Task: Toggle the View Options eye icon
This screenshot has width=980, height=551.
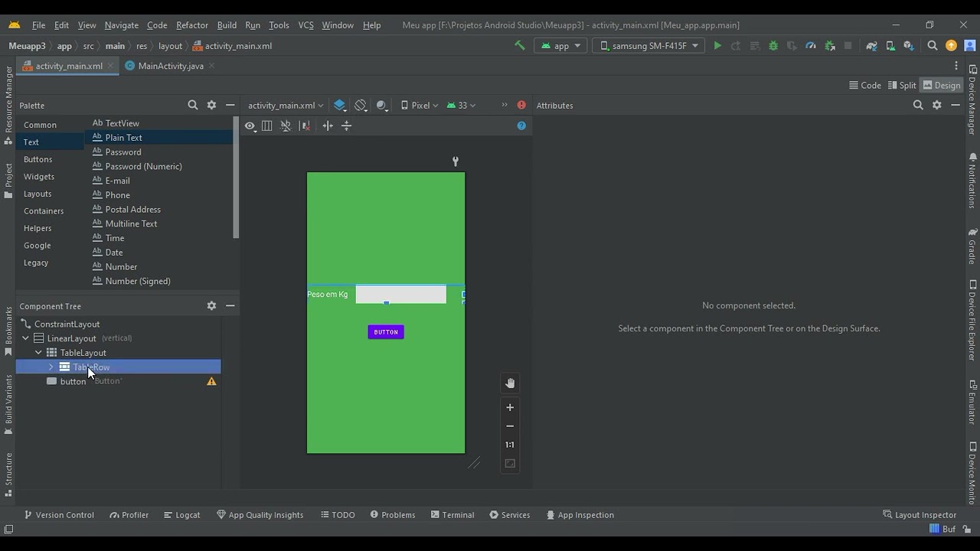Action: tap(250, 126)
